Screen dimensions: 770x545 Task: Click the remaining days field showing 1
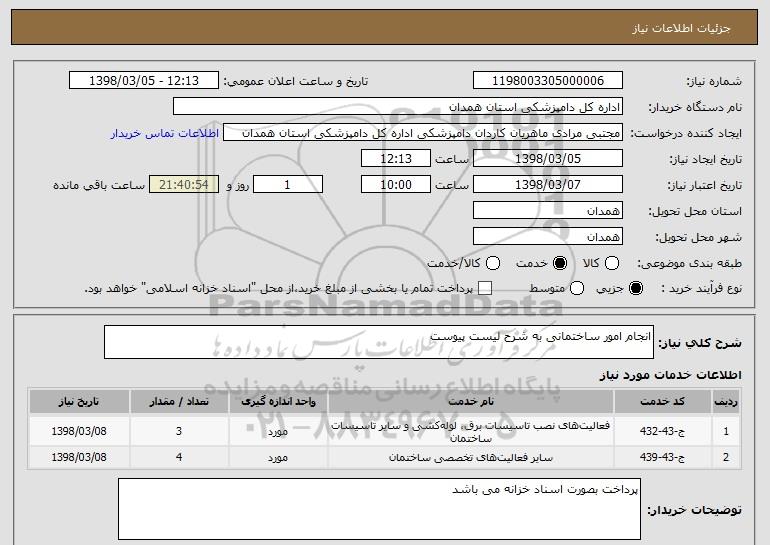[288, 185]
